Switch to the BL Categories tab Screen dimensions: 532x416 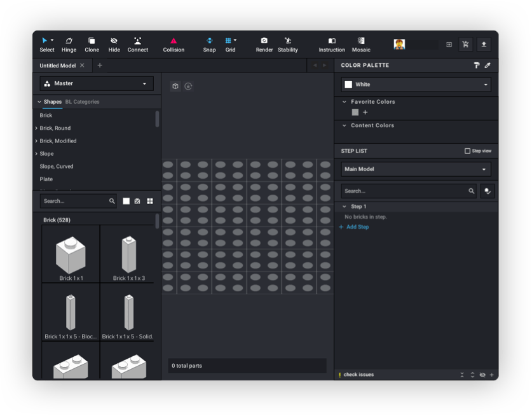pyautogui.click(x=82, y=101)
